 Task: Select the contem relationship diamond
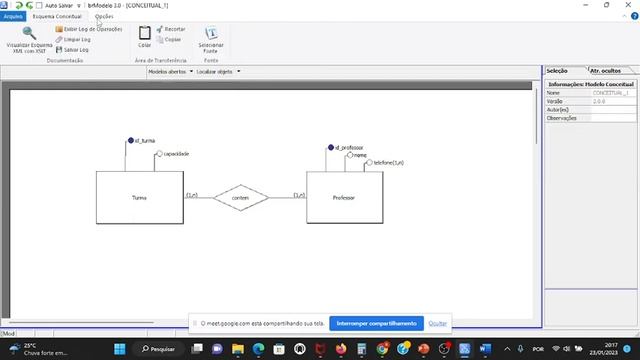tap(240, 198)
